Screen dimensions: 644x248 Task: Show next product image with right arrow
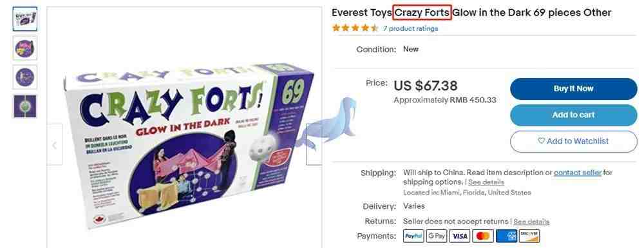click(x=314, y=144)
